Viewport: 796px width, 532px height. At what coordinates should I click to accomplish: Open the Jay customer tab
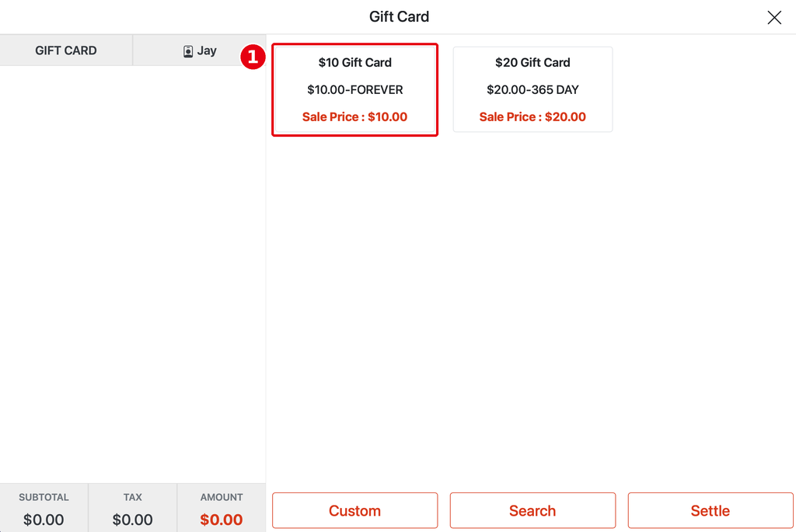(200, 50)
